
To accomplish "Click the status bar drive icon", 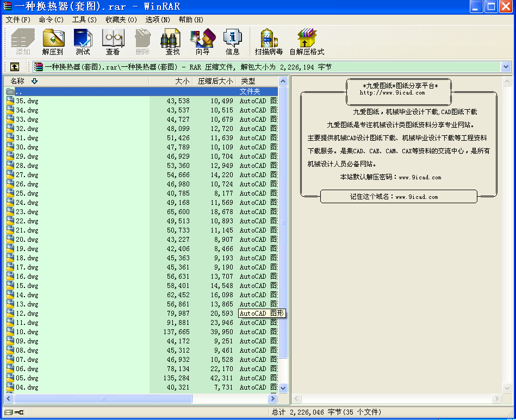I will point(8,412).
